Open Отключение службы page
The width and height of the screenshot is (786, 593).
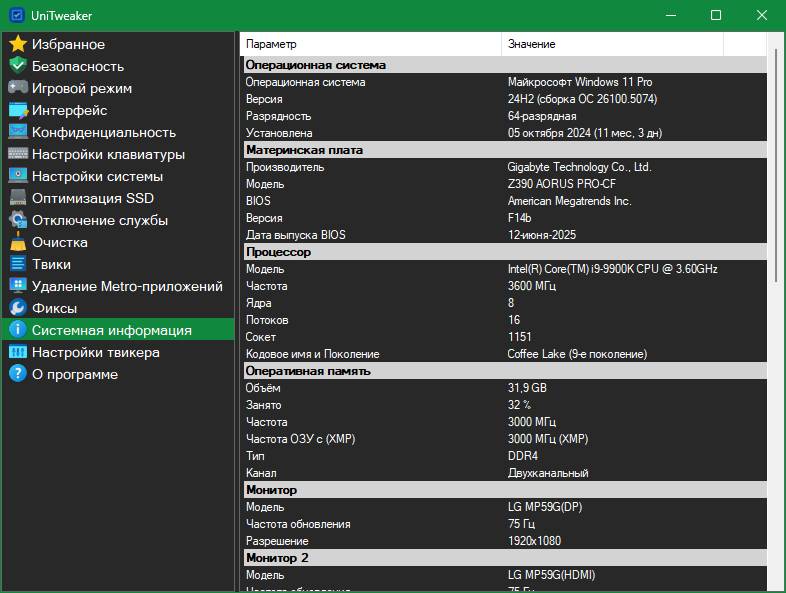click(118, 221)
